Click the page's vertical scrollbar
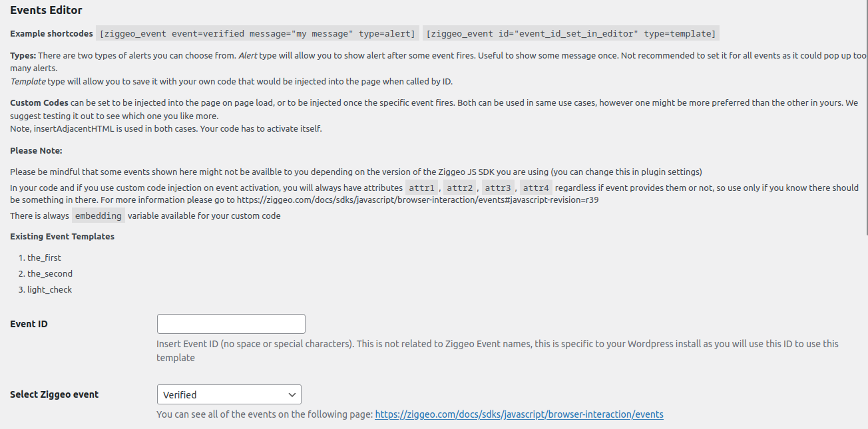Image resolution: width=868 pixels, height=429 pixels. pos(865,116)
